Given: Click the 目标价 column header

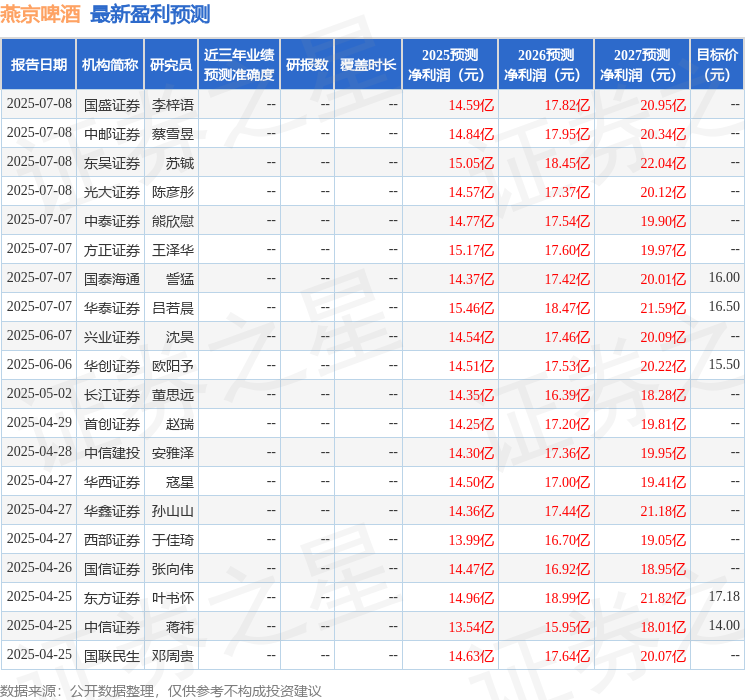Looking at the screenshot, I should click(x=717, y=65).
